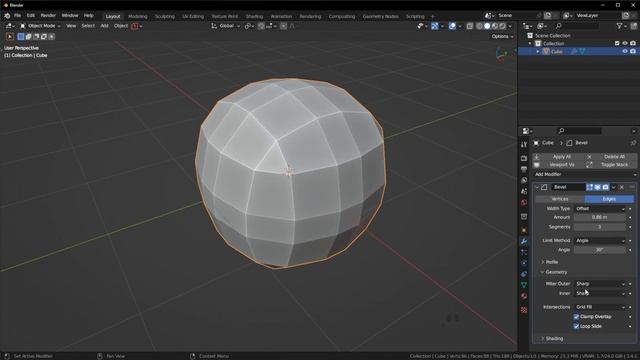Switch to the Sculpting workspace tab

[165, 16]
